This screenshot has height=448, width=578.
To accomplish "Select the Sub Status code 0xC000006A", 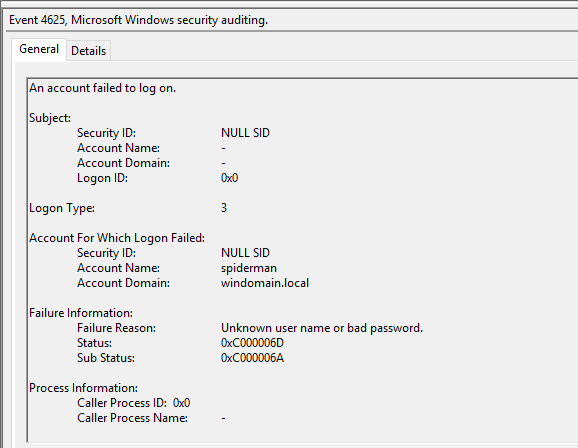I will point(253,358).
